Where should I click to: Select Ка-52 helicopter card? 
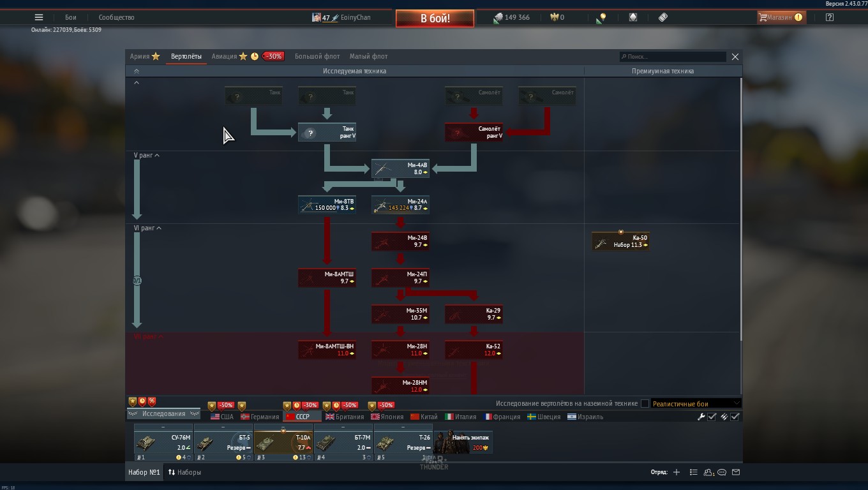click(x=474, y=350)
